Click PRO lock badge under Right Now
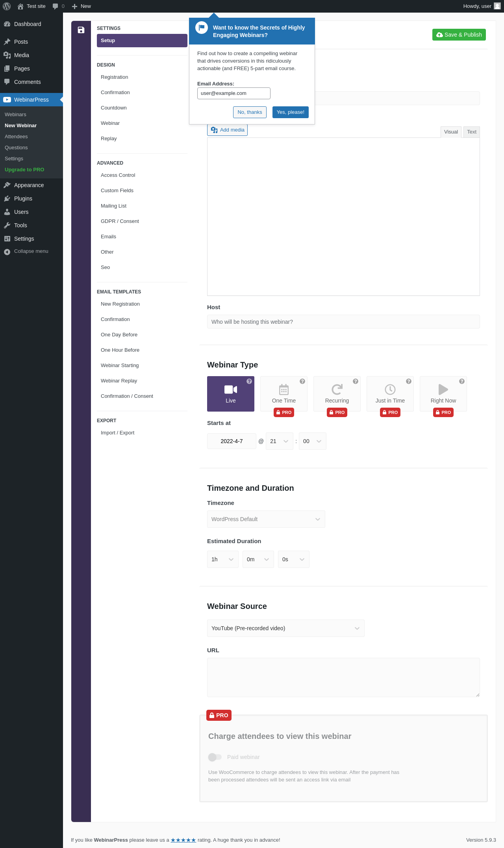 tap(443, 412)
